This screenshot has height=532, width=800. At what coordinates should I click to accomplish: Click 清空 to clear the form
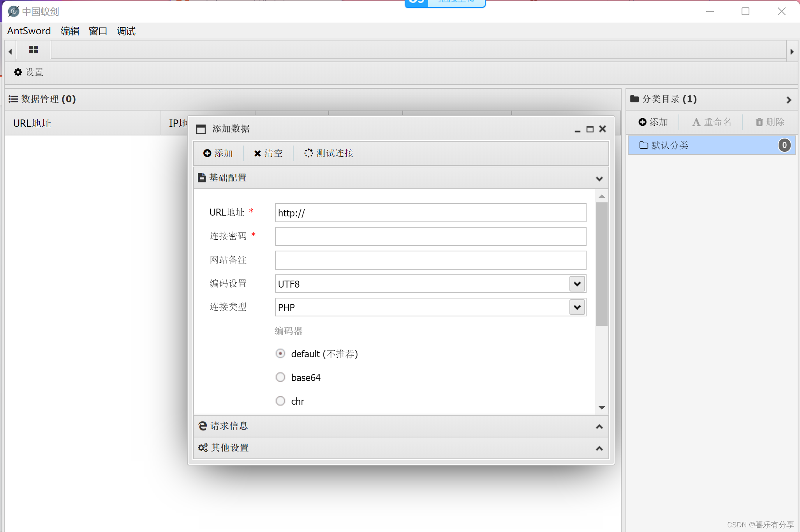(x=268, y=153)
